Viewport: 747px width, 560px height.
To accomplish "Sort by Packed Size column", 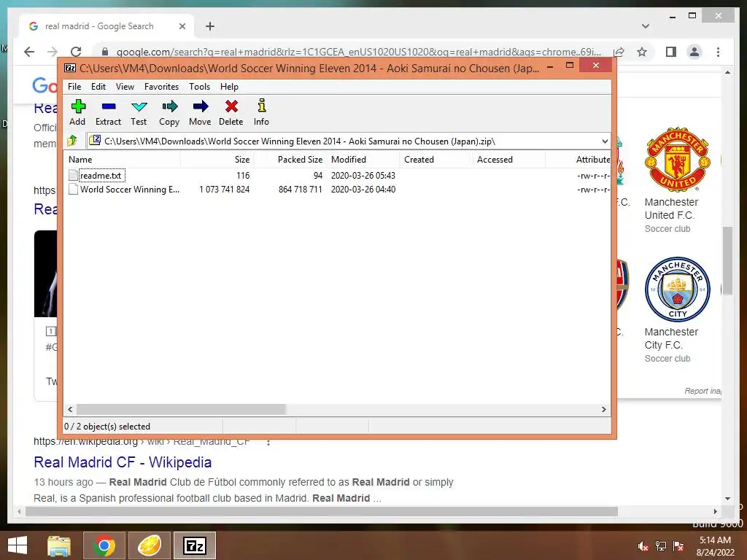I will 290,160.
